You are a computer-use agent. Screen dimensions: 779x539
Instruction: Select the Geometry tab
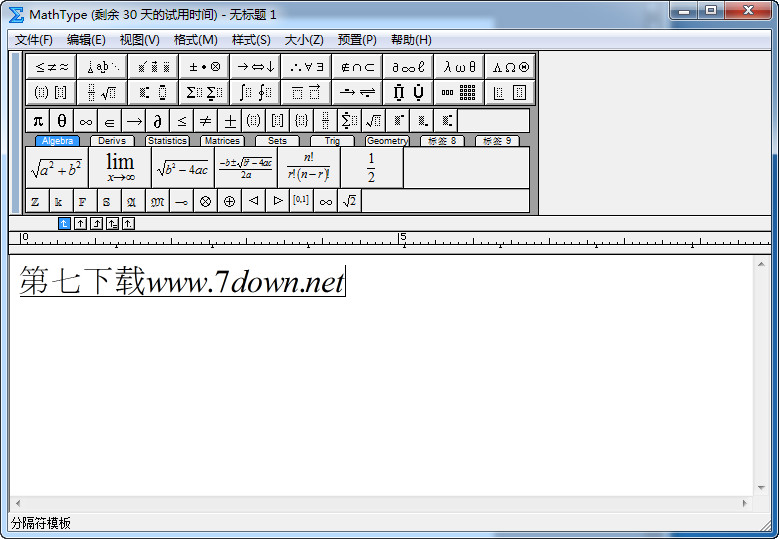(386, 141)
